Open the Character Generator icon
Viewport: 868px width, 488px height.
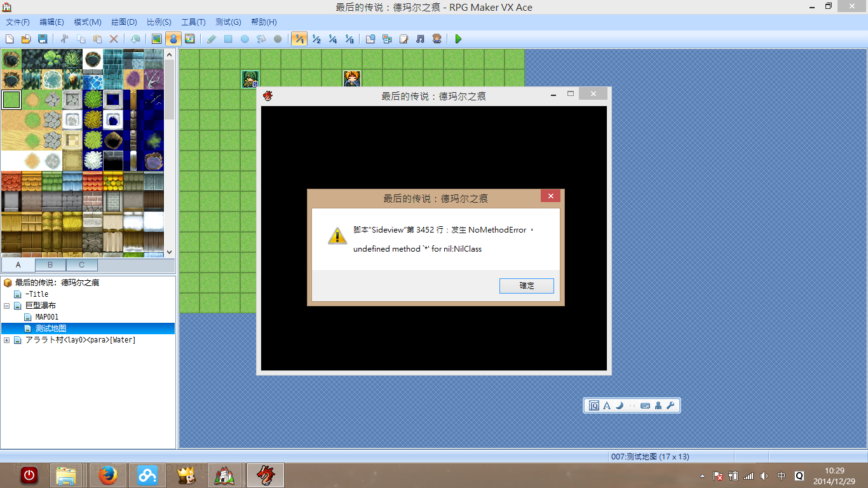pyautogui.click(x=437, y=39)
